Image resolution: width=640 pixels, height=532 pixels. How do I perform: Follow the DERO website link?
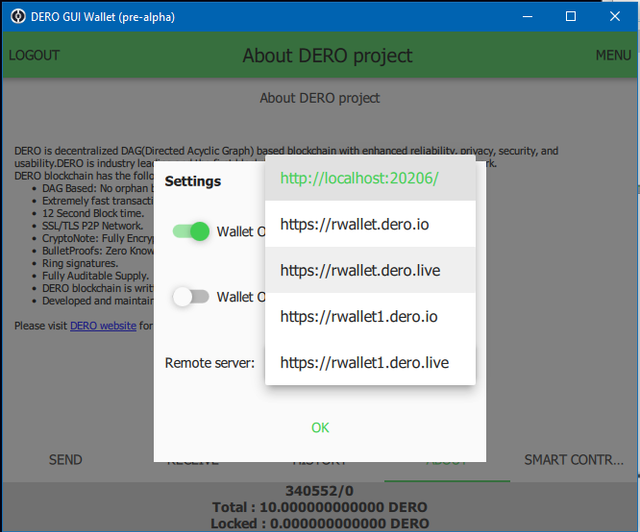[x=103, y=325]
